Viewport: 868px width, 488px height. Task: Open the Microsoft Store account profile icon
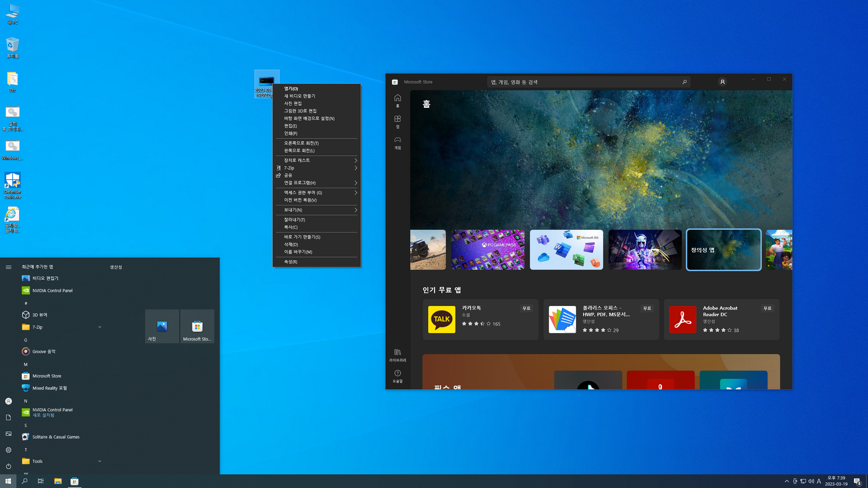[x=722, y=82]
